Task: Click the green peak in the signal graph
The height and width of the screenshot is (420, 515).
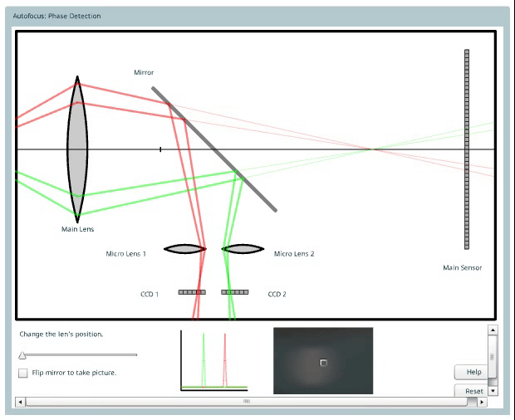Action: tap(204, 360)
